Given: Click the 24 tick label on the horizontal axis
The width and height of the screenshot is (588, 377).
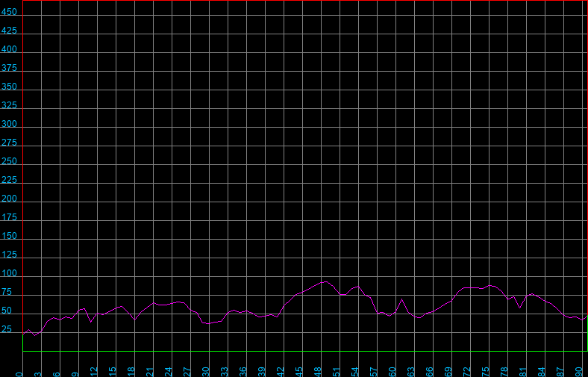Looking at the screenshot, I should [169, 372].
